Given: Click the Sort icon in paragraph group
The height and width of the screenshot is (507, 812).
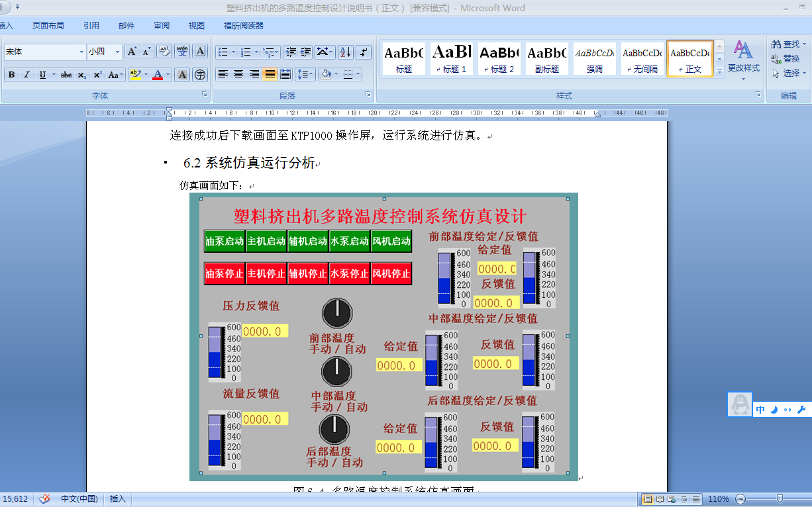Looking at the screenshot, I should 345,50.
